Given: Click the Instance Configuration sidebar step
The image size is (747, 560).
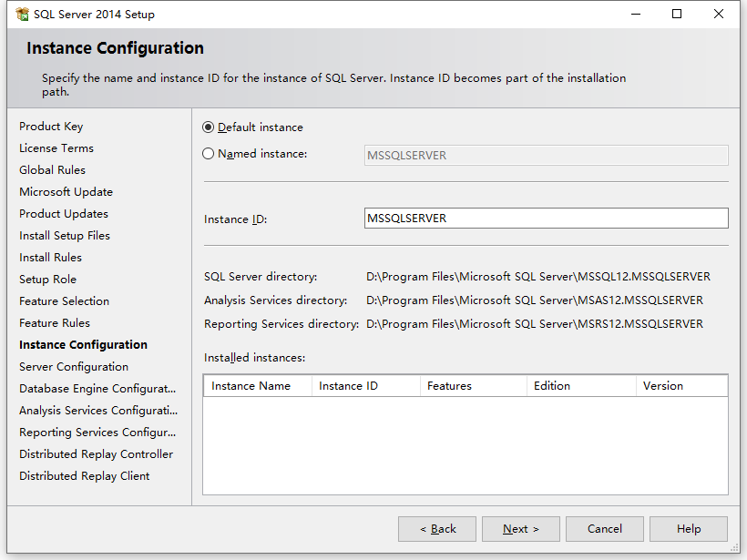Looking at the screenshot, I should [84, 345].
